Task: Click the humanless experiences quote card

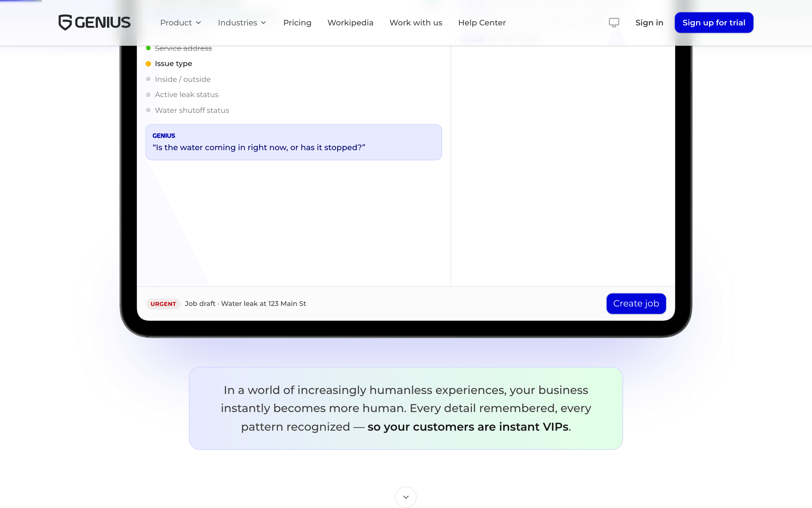Action: coord(406,408)
